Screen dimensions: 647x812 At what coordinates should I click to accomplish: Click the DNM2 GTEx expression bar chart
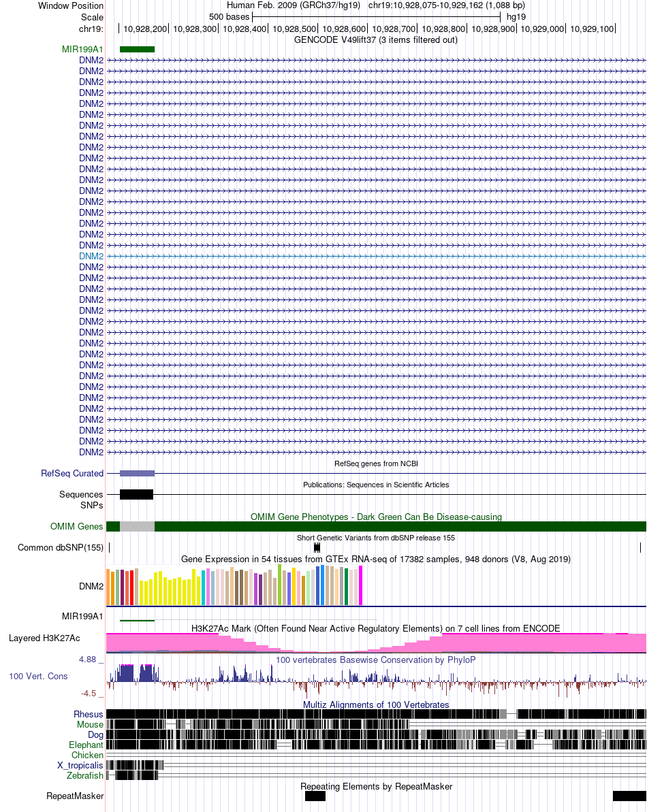[x=234, y=585]
